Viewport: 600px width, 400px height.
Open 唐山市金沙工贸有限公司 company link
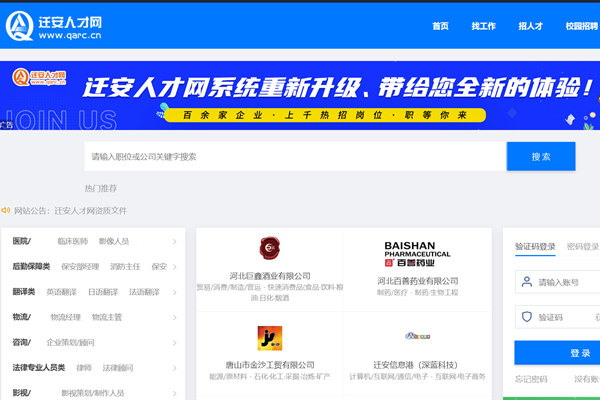270,365
